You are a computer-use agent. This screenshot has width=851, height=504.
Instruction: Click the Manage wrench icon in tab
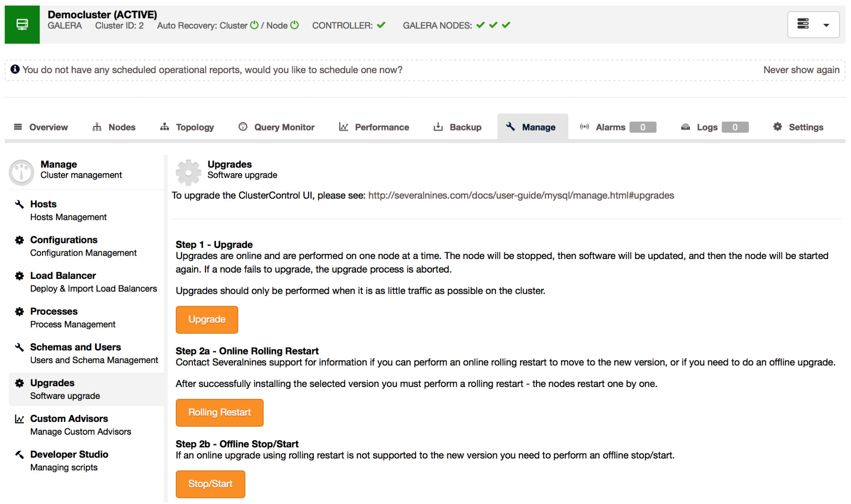510,126
